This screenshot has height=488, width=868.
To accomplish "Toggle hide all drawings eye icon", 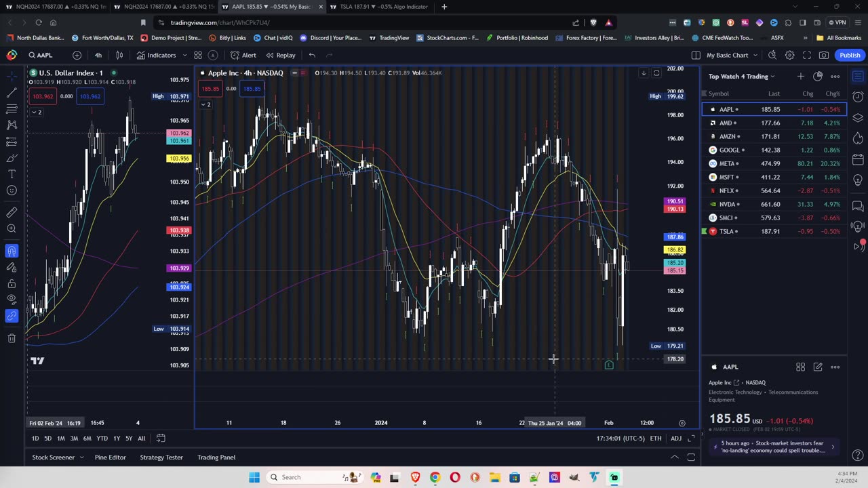I will click(12, 300).
